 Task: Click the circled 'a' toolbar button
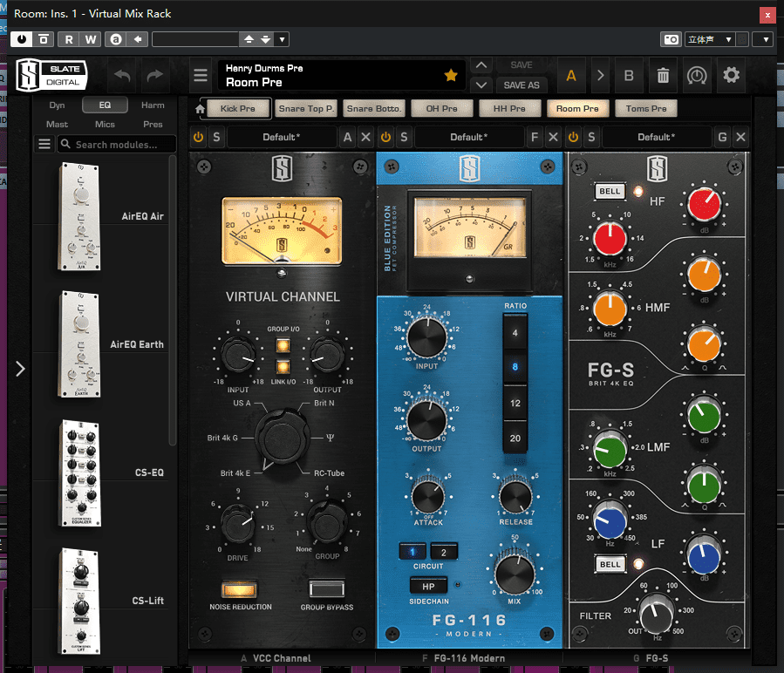(115, 39)
